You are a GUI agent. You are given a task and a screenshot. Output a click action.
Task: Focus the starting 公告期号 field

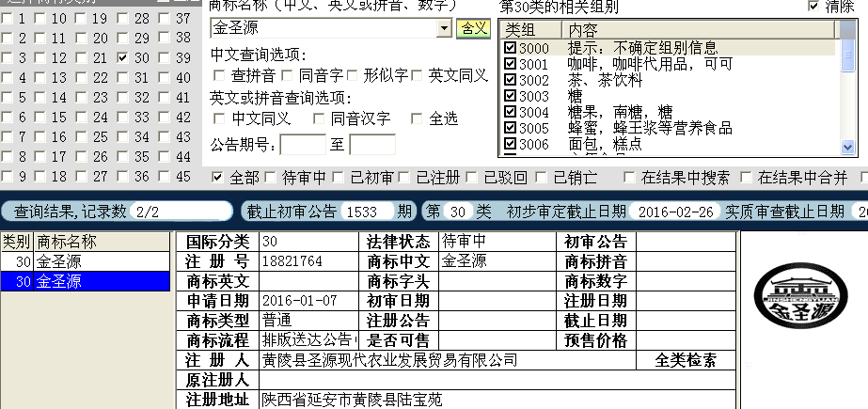pos(303,145)
